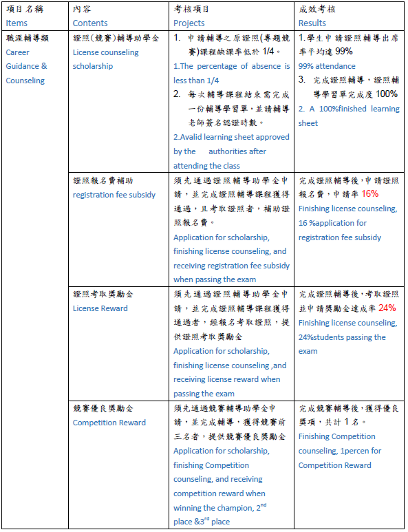Click the red 16% value
The height and width of the screenshot is (532, 408).
370,193
